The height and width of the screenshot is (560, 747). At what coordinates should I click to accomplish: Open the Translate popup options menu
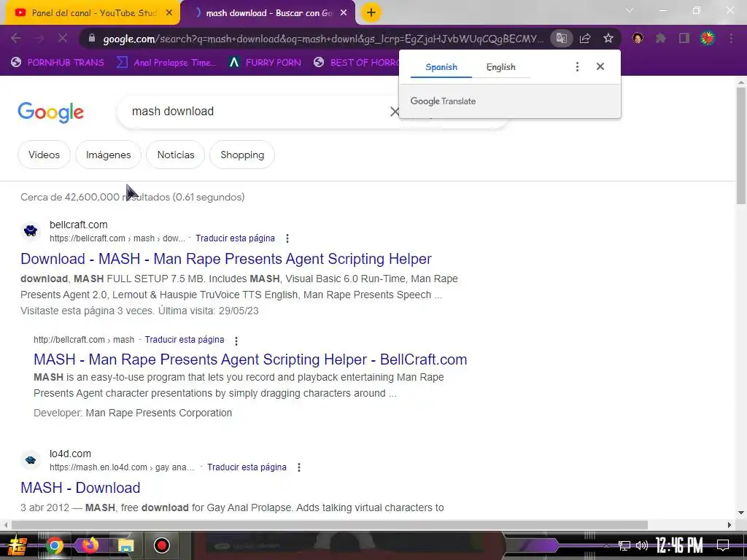click(577, 66)
